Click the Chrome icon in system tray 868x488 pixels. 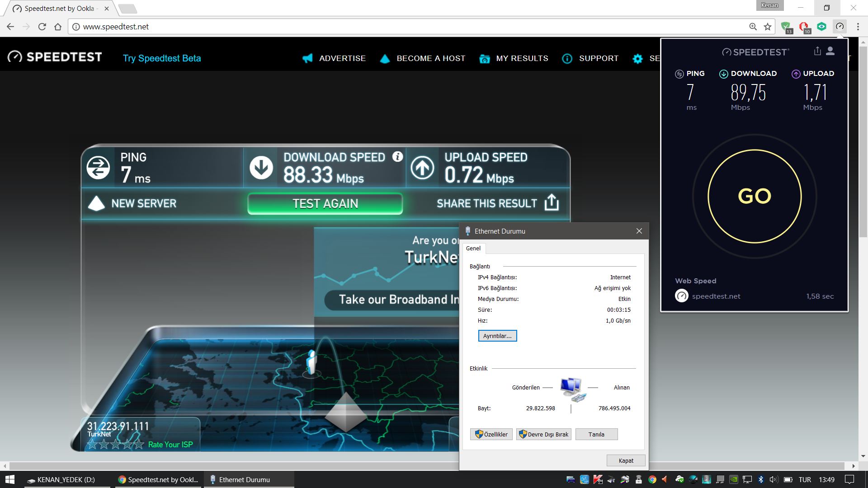pyautogui.click(x=652, y=479)
